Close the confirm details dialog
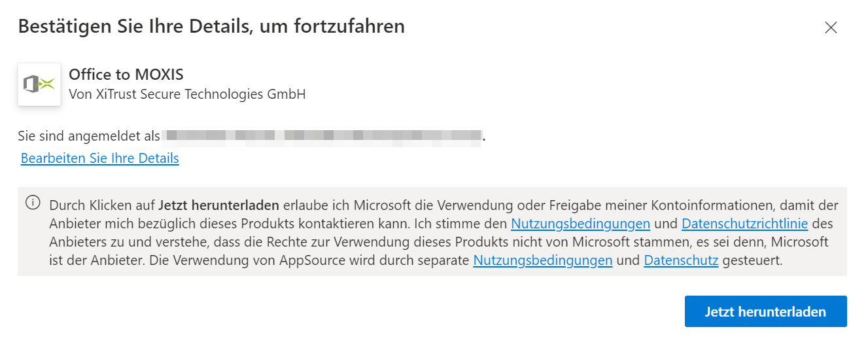The height and width of the screenshot is (346, 868). click(831, 27)
